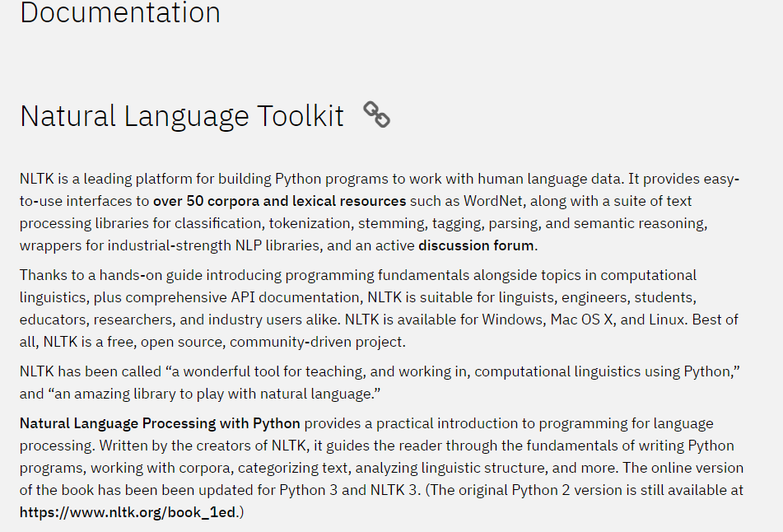783x532 pixels.
Task: Open the 'Natural Language Processing with Python' link
Action: 160,423
